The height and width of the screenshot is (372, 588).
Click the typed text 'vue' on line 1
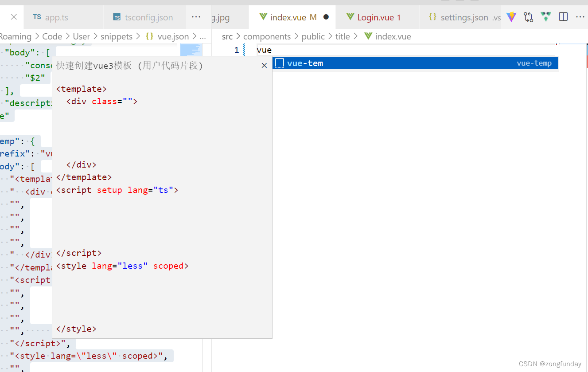pos(264,50)
